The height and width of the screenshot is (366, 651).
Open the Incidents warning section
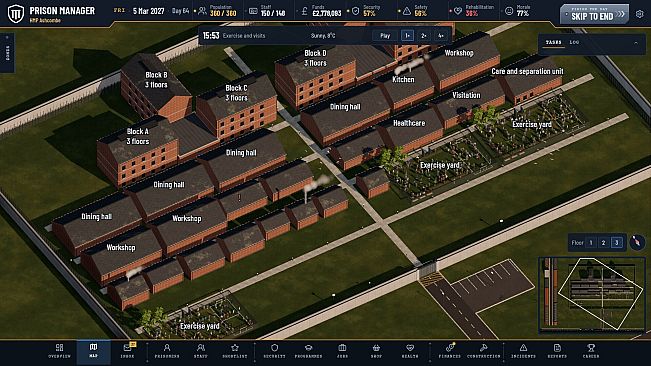523,351
